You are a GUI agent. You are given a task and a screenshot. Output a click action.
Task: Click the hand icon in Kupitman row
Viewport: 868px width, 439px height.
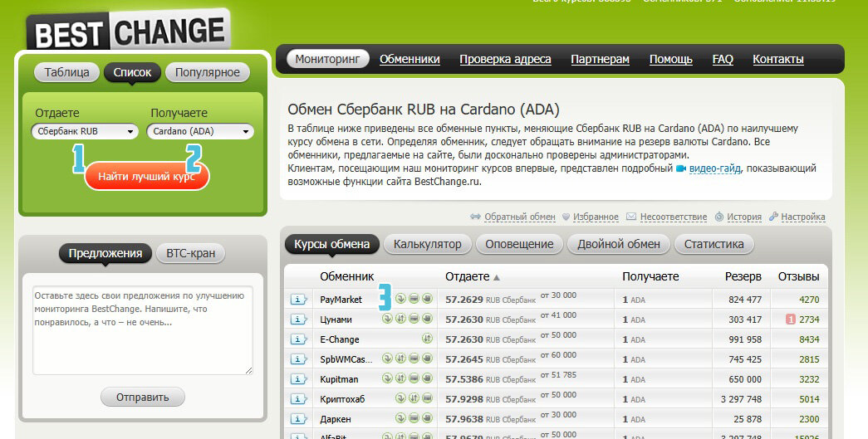pyautogui.click(x=427, y=378)
